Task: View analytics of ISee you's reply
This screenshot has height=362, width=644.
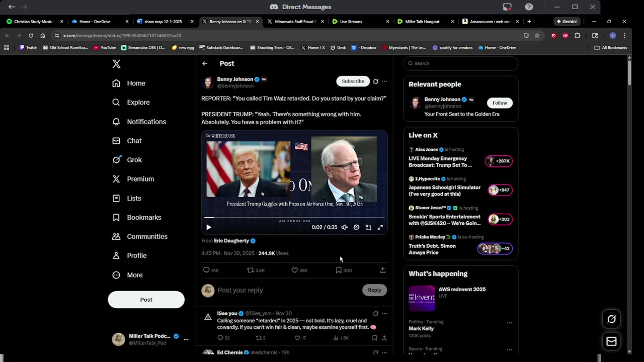Action: 341,338
